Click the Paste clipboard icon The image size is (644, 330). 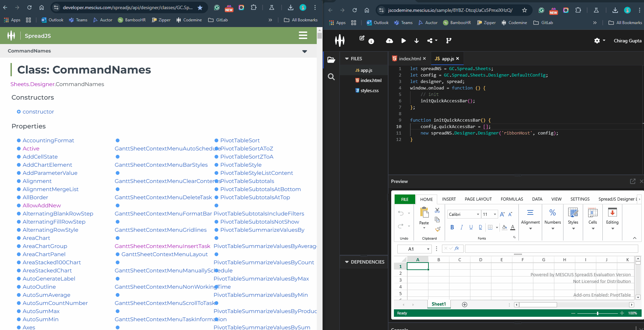(x=424, y=212)
